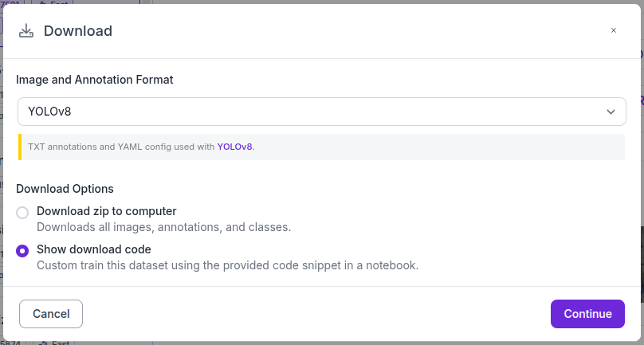Click the dimmed backdrop right of the dialog
This screenshot has height=345, width=644.
point(642,172)
